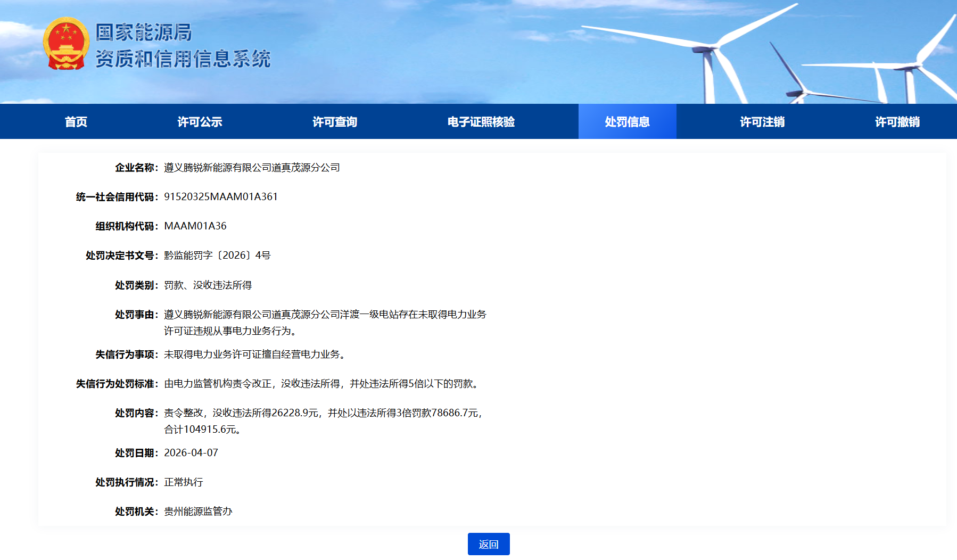
Task: Navigate to the 许可注销 tab
Action: tap(762, 122)
